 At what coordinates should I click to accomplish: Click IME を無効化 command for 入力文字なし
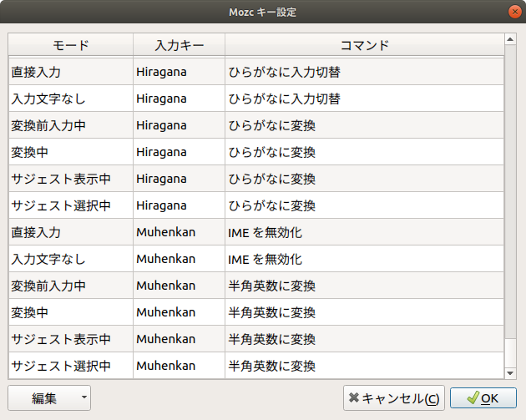(x=264, y=259)
